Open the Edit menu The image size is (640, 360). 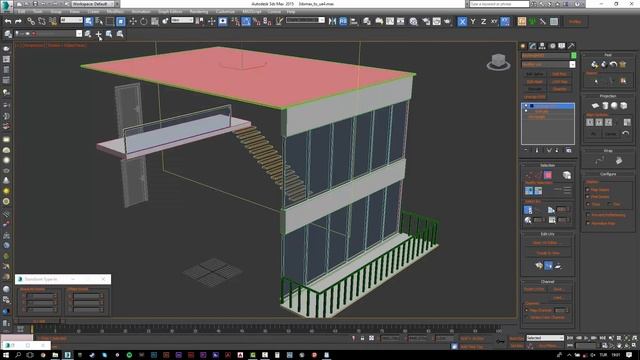tap(21, 12)
